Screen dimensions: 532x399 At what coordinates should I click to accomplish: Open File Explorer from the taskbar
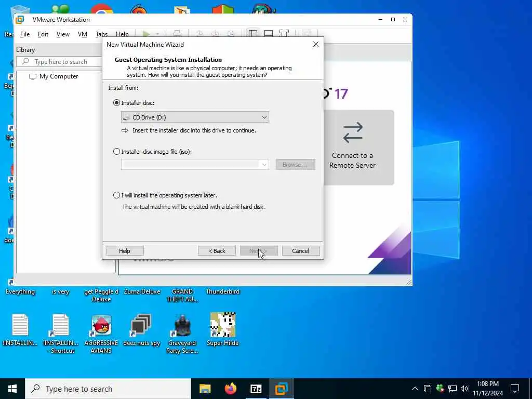[x=205, y=389]
